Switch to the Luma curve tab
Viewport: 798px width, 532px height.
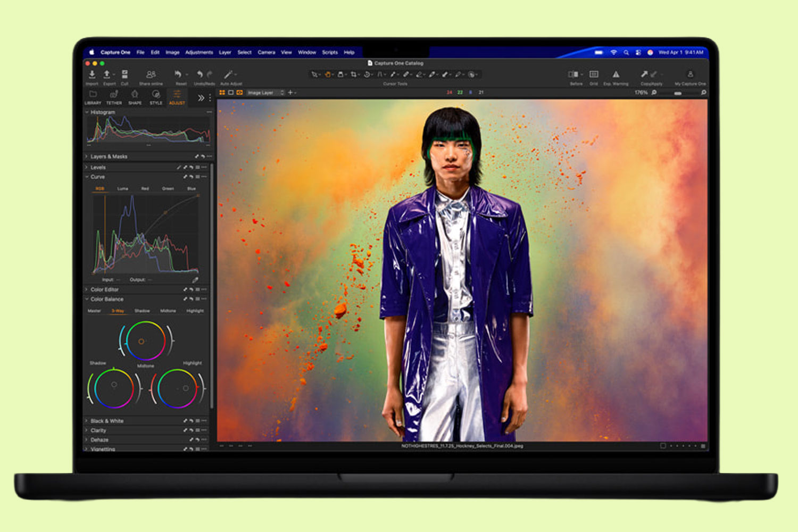pyautogui.click(x=122, y=188)
